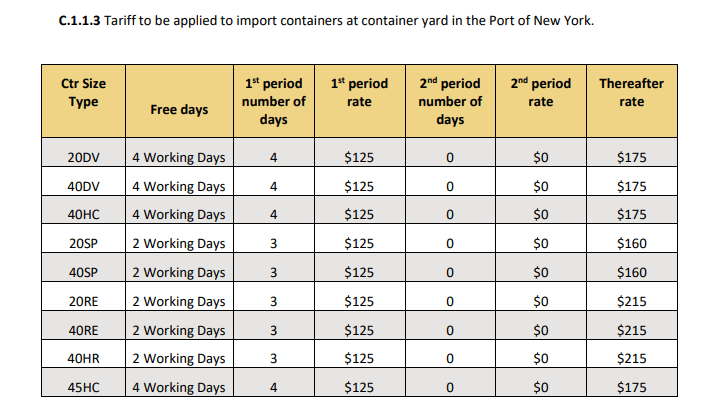Select the "Thereafter rate" column header
Image resolution: width=726 pixels, height=412 pixels.
click(x=631, y=93)
